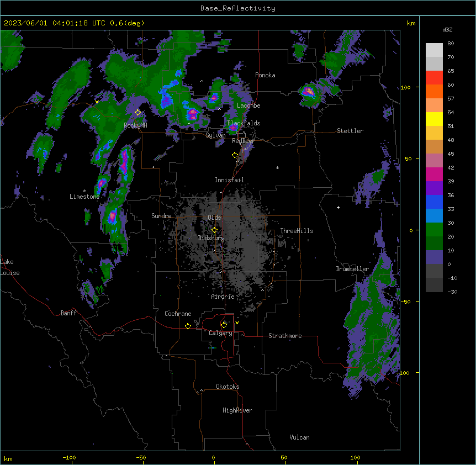The width and height of the screenshot is (476, 465).
Task: Click the HighRiver city label
Action: point(237,410)
